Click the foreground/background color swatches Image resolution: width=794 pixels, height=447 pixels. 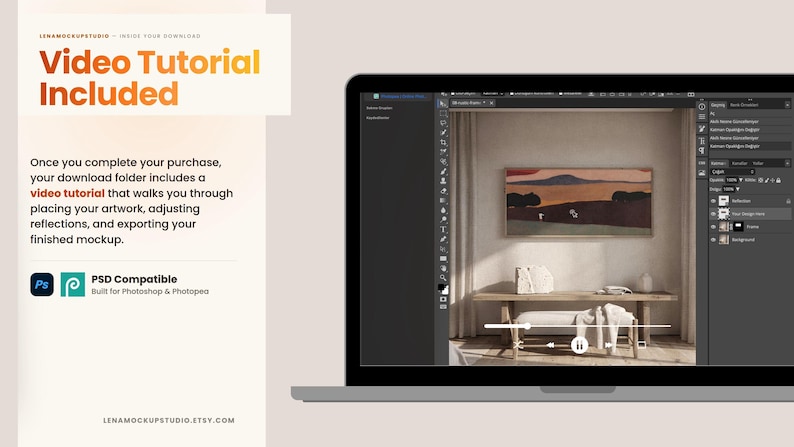point(443,289)
